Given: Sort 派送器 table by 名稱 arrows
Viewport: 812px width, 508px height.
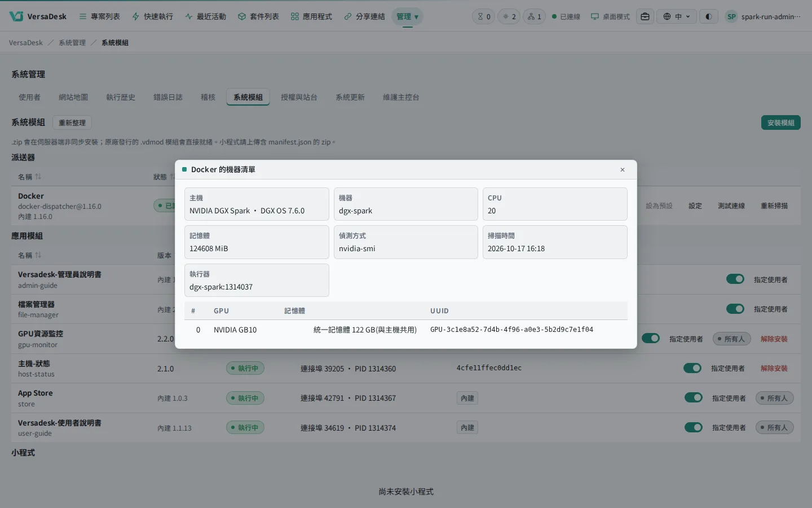Looking at the screenshot, I should 38,177.
